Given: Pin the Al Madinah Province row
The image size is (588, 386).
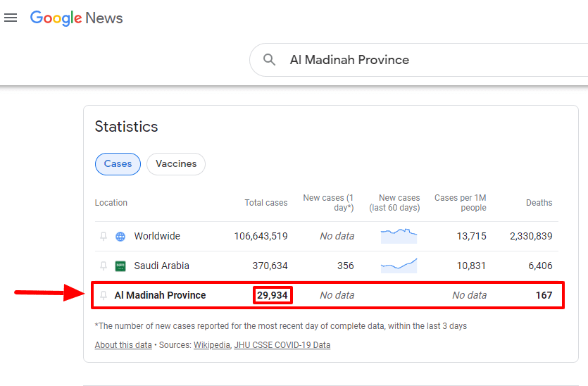Looking at the screenshot, I should (104, 296).
